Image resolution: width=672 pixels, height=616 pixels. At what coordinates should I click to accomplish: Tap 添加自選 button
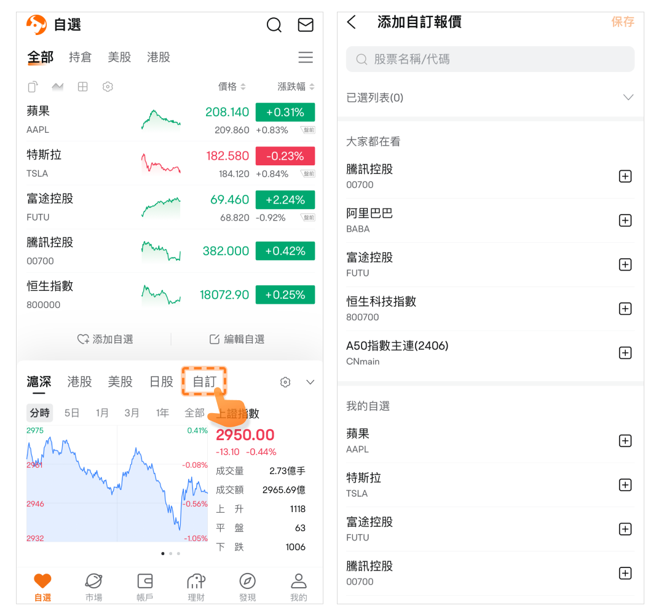[x=105, y=339]
